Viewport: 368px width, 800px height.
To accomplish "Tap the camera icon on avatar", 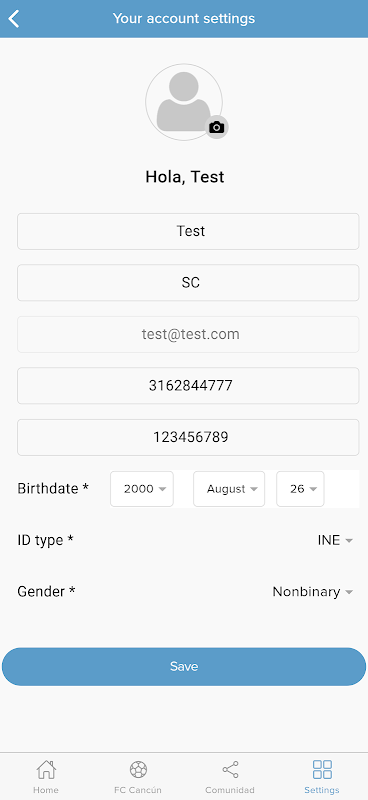I will 217,127.
